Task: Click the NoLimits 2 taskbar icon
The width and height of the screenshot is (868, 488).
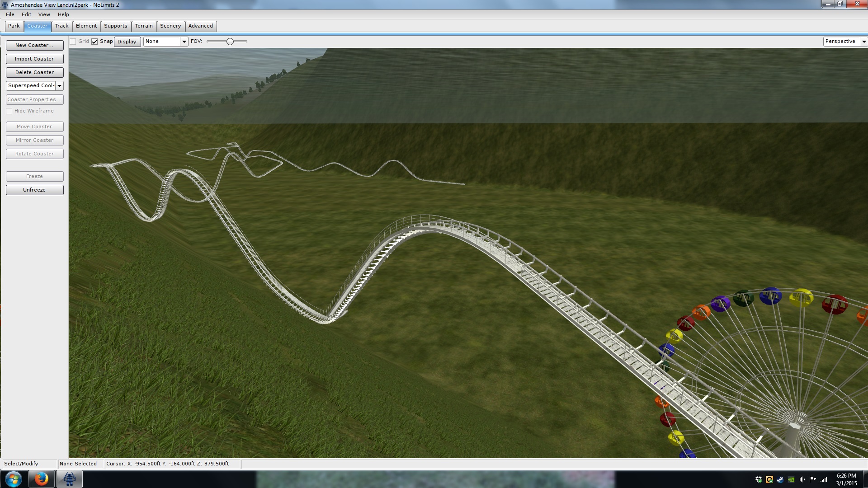Action: [69, 479]
